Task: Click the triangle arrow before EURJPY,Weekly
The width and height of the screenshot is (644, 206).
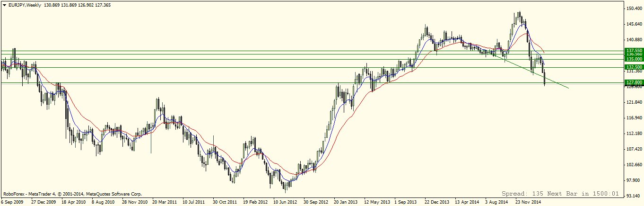Action: [4, 5]
